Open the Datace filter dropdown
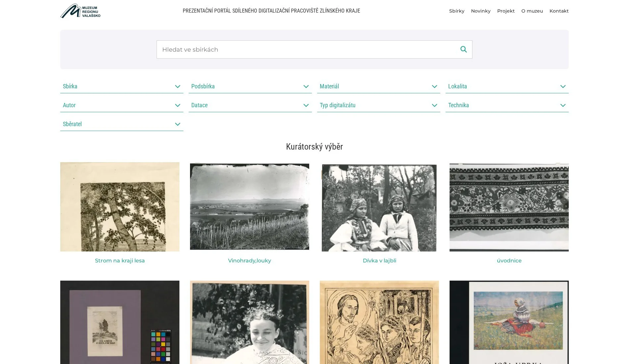629x364 pixels. (250, 105)
